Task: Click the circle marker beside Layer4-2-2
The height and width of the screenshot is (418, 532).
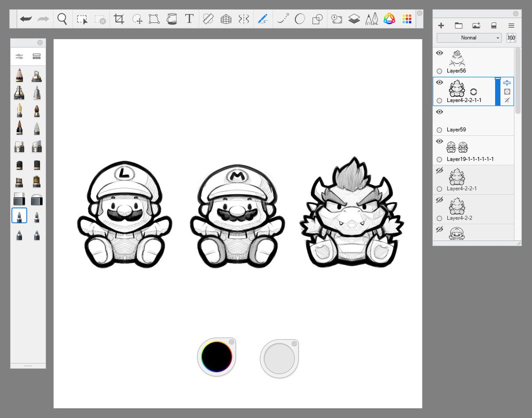Action: click(439, 218)
